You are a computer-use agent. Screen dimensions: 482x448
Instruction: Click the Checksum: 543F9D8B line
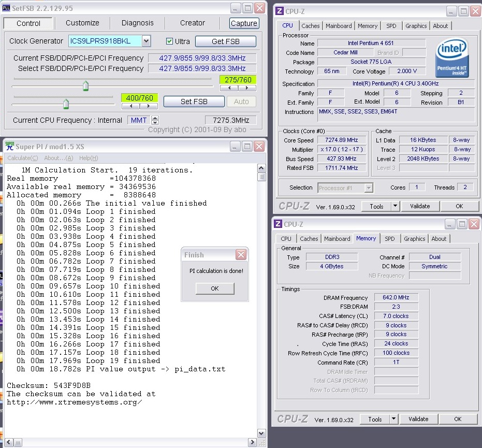click(49, 385)
